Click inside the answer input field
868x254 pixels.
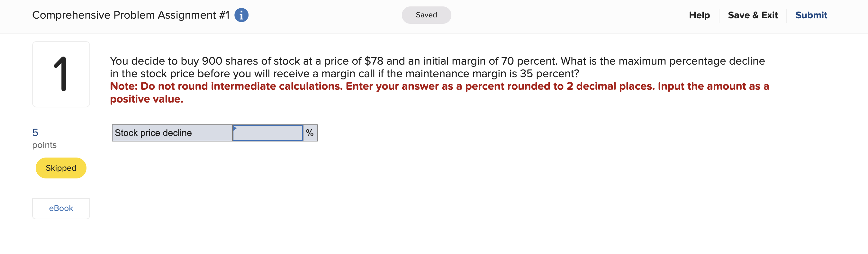268,133
